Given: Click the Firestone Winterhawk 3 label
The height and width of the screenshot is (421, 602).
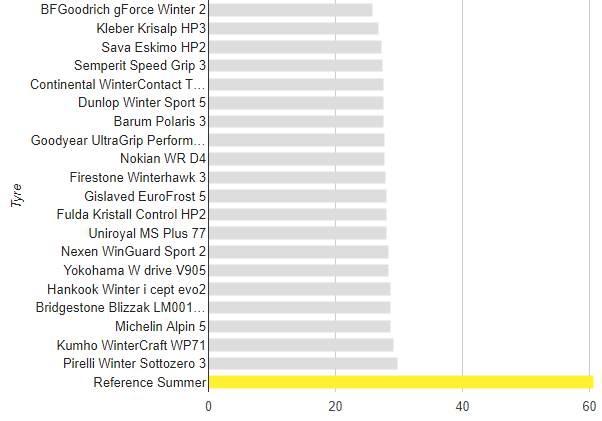Looking at the screenshot, I should tap(138, 177).
